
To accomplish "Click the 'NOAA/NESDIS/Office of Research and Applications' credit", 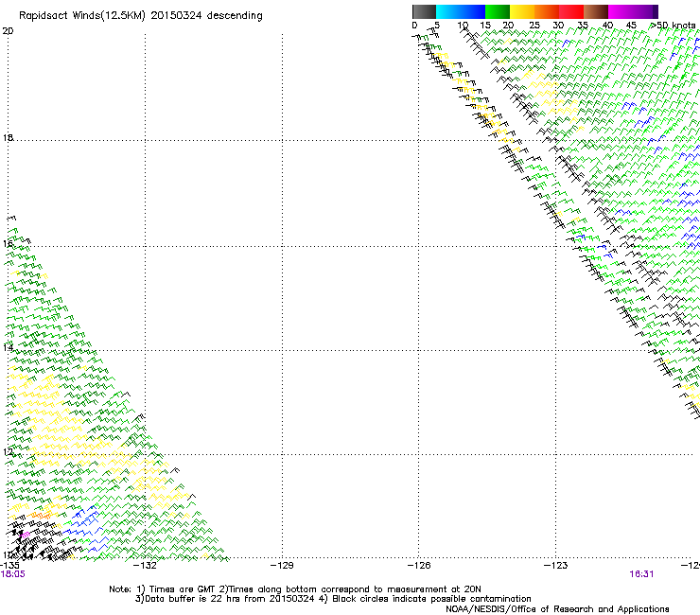I will 557,609.
